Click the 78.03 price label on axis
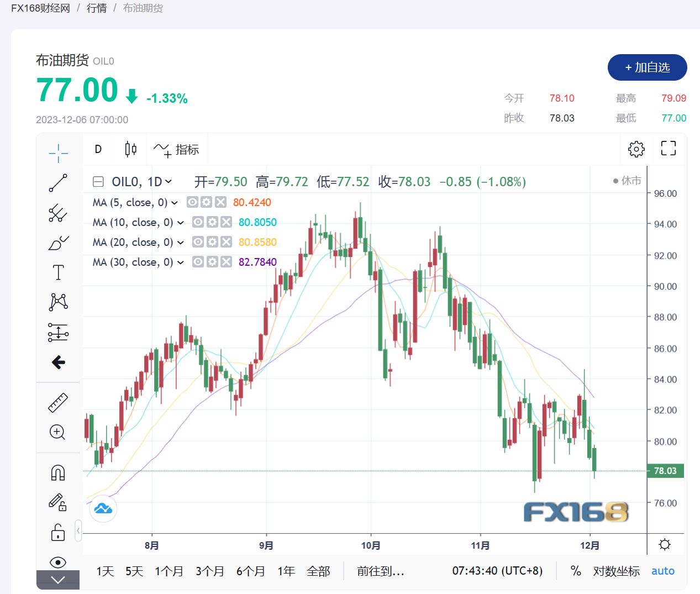This screenshot has width=700, height=594. 665,471
